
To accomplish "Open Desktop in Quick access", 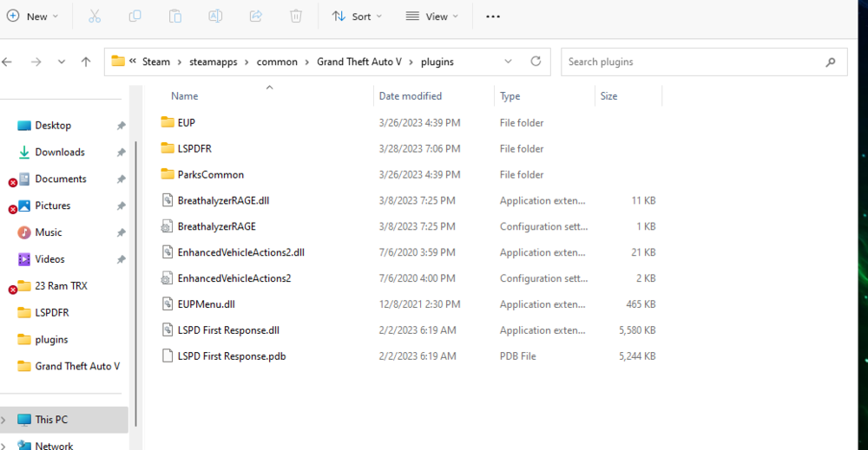I will click(53, 126).
